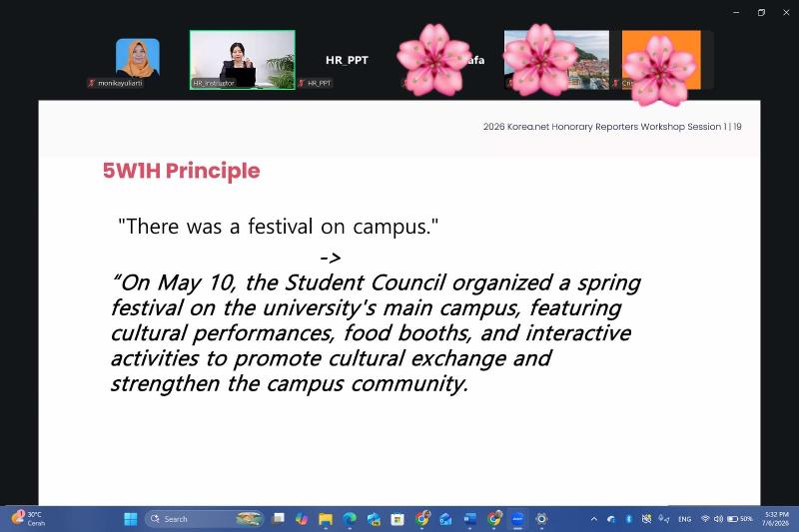Image resolution: width=799 pixels, height=532 pixels.
Task: Show hidden system tray icons
Action: coord(593,519)
